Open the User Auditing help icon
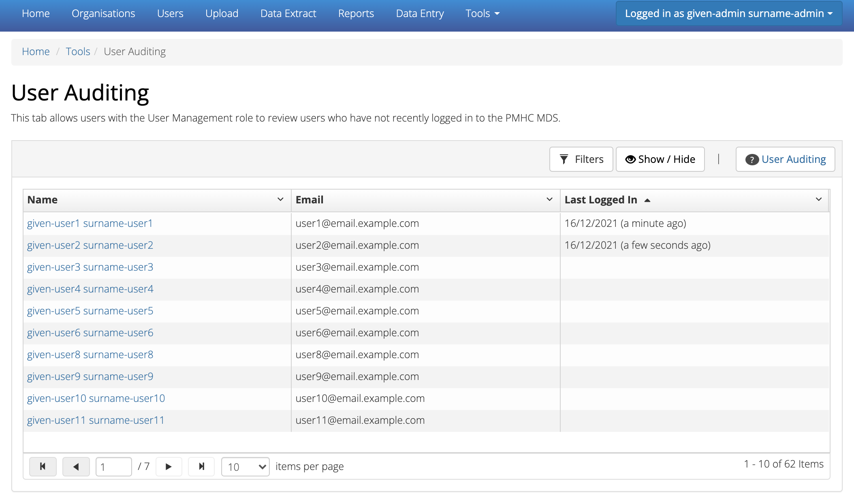This screenshot has width=854, height=504. 751,160
